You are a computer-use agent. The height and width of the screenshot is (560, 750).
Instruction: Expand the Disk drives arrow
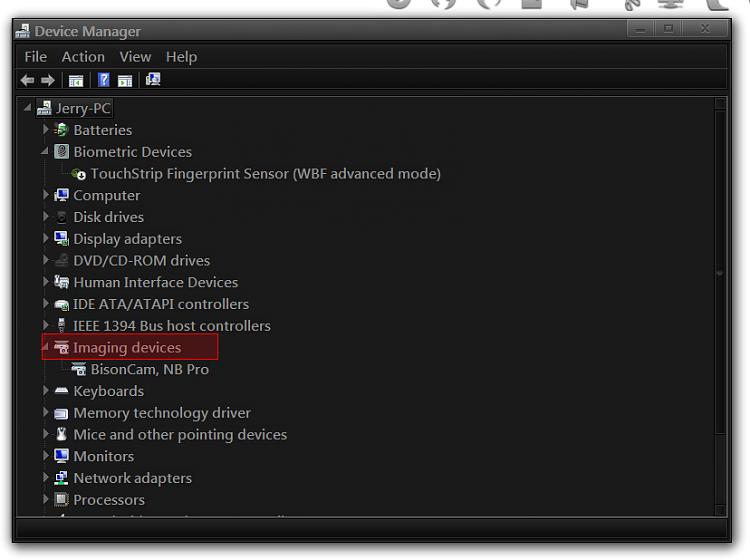(x=46, y=216)
